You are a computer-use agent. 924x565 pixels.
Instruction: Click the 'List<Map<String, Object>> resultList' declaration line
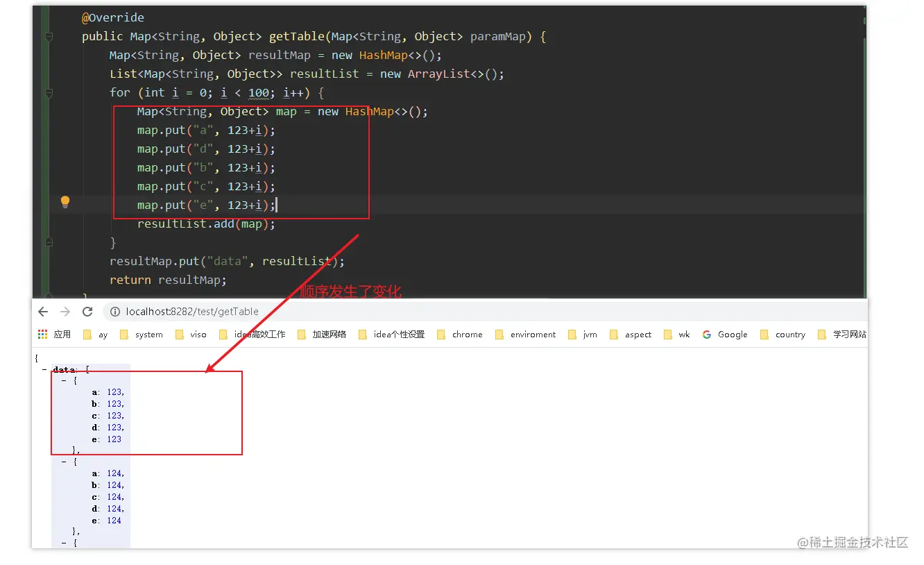307,74
